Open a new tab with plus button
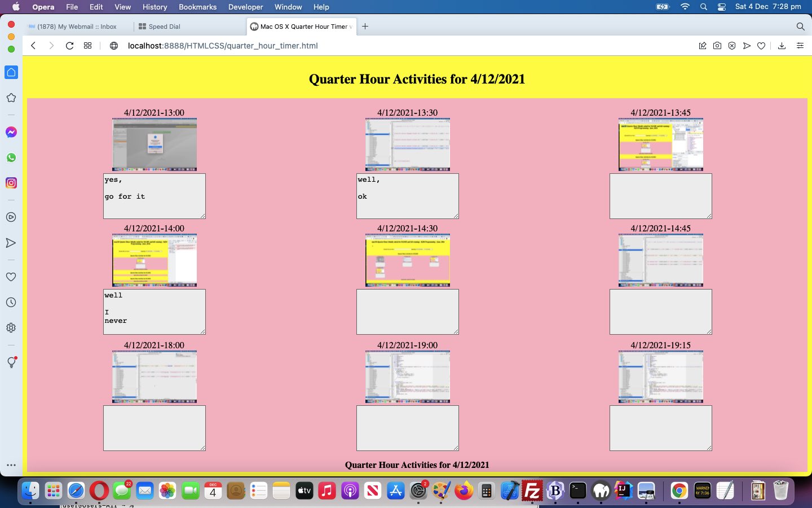Viewport: 812px width, 508px height. pyautogui.click(x=365, y=27)
